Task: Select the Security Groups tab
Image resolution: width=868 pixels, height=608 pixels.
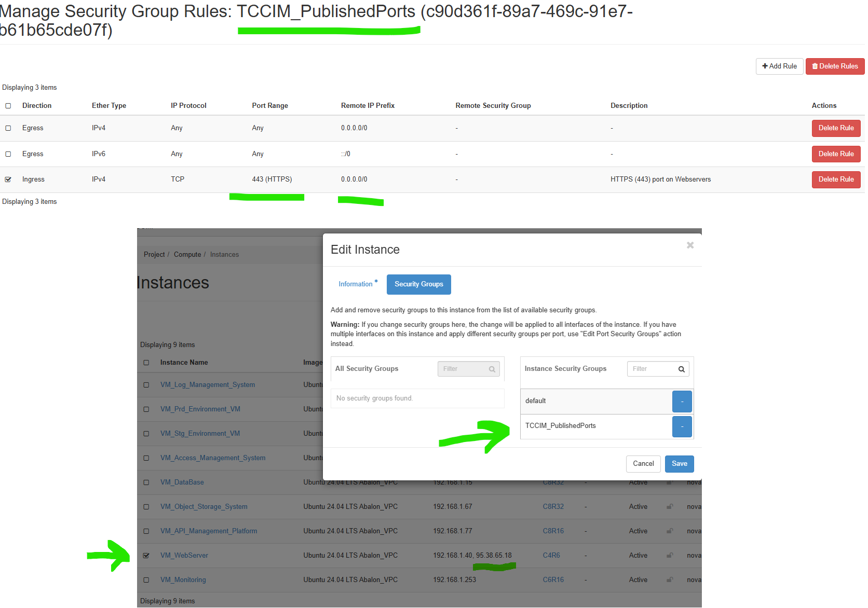Action: (x=418, y=284)
